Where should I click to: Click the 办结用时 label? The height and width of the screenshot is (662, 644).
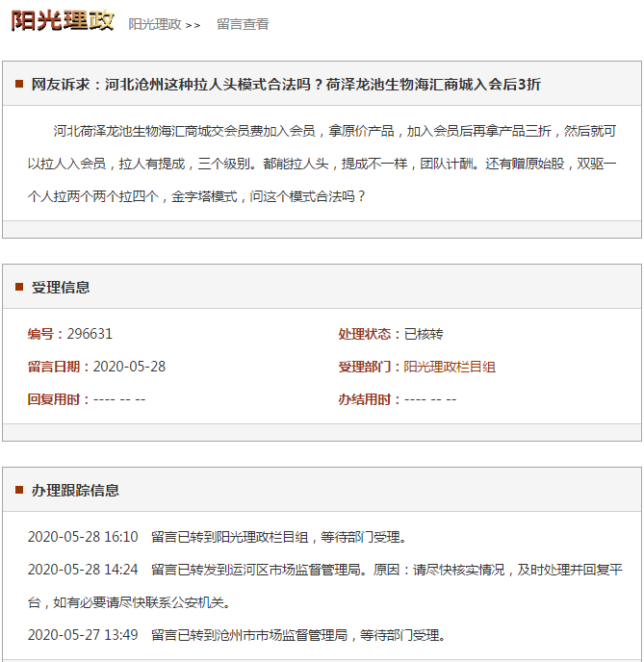[370, 399]
